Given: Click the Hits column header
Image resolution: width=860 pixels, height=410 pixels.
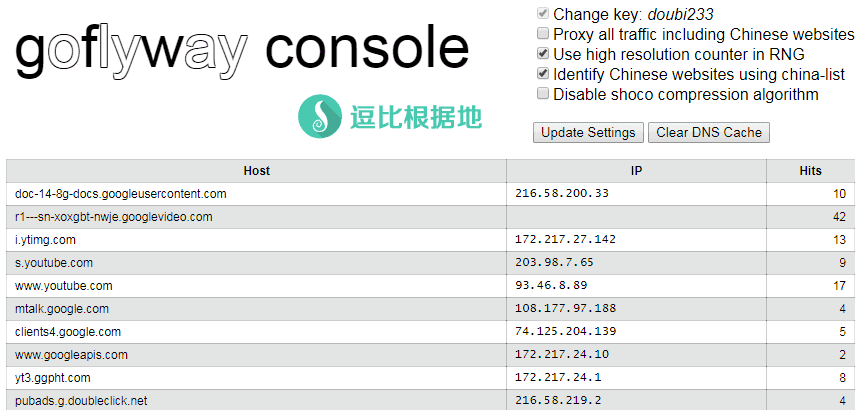Looking at the screenshot, I should tap(810, 171).
